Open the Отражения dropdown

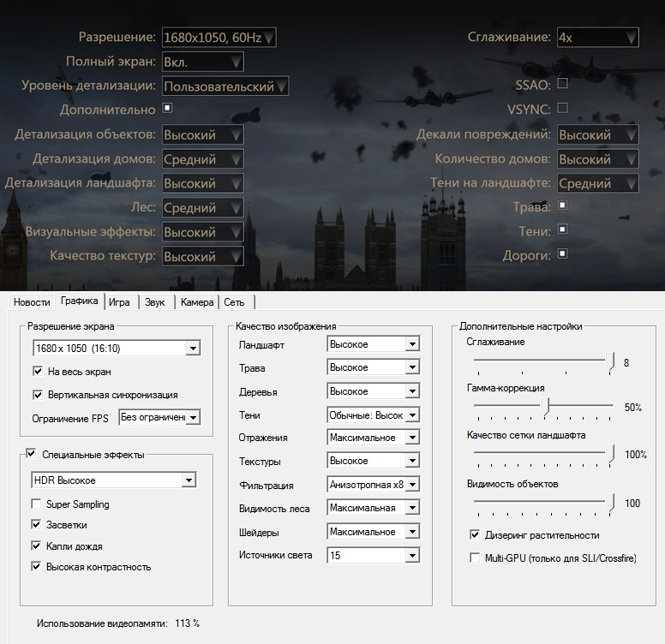374,438
